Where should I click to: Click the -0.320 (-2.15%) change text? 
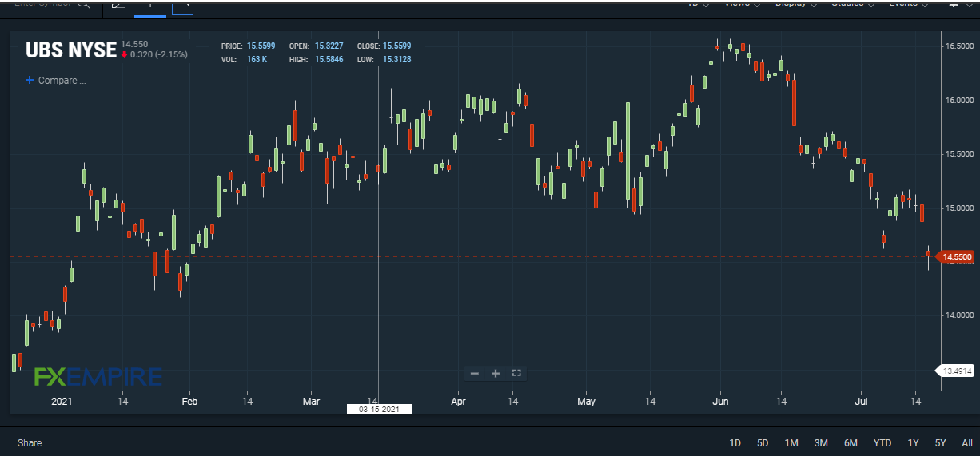[x=157, y=54]
